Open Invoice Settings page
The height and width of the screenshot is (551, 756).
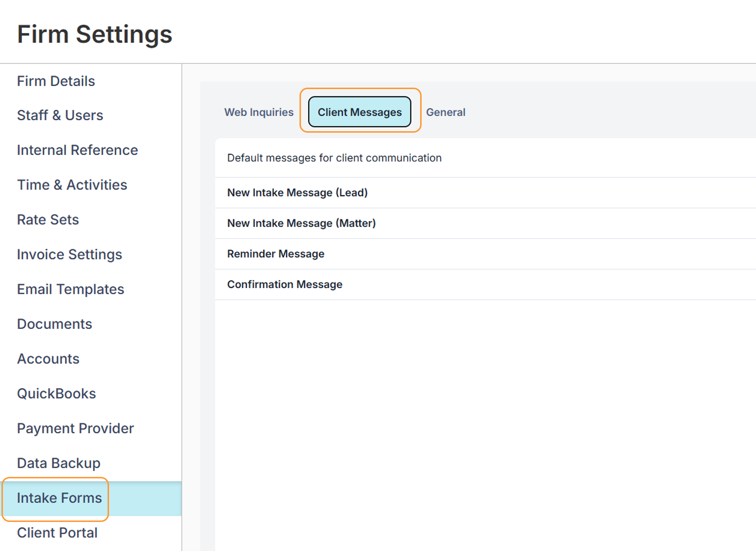click(x=69, y=255)
